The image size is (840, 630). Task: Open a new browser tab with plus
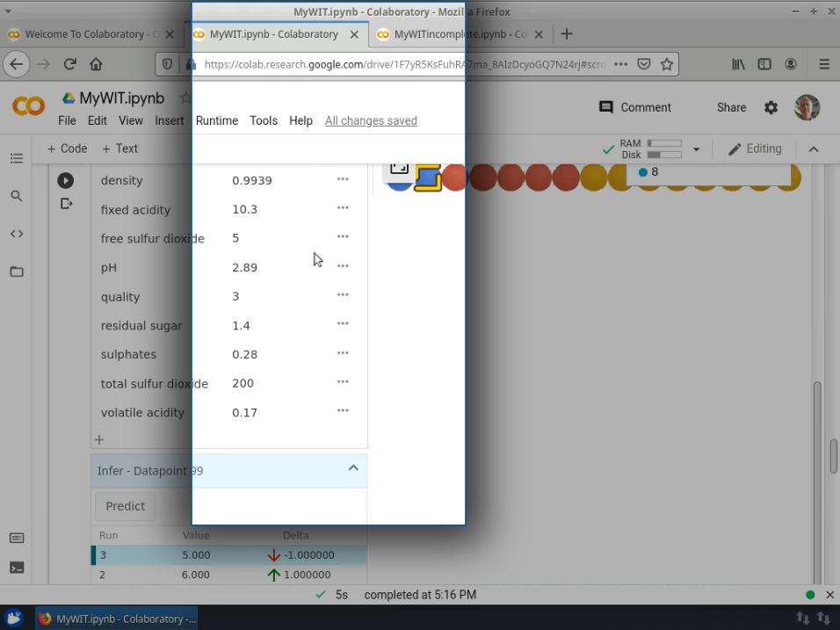[x=566, y=34]
